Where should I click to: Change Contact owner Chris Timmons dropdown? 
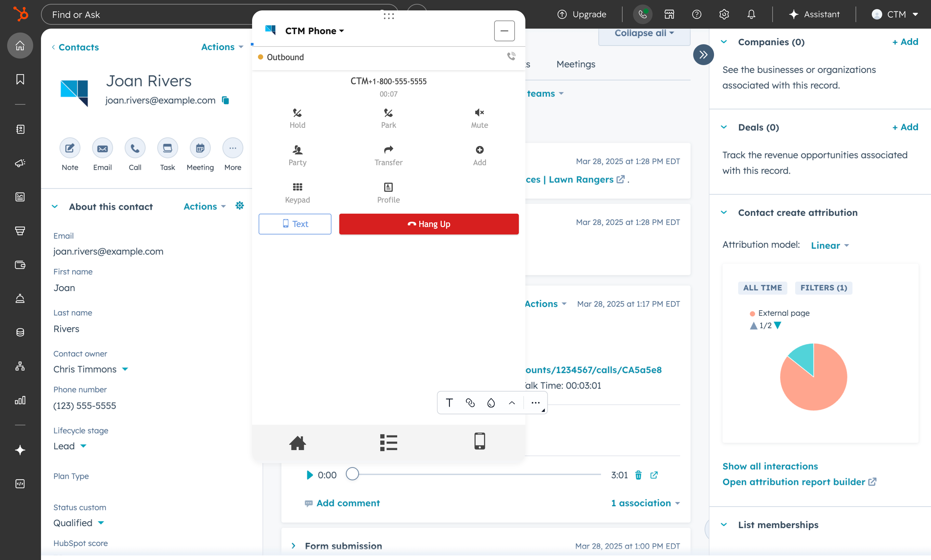click(90, 369)
